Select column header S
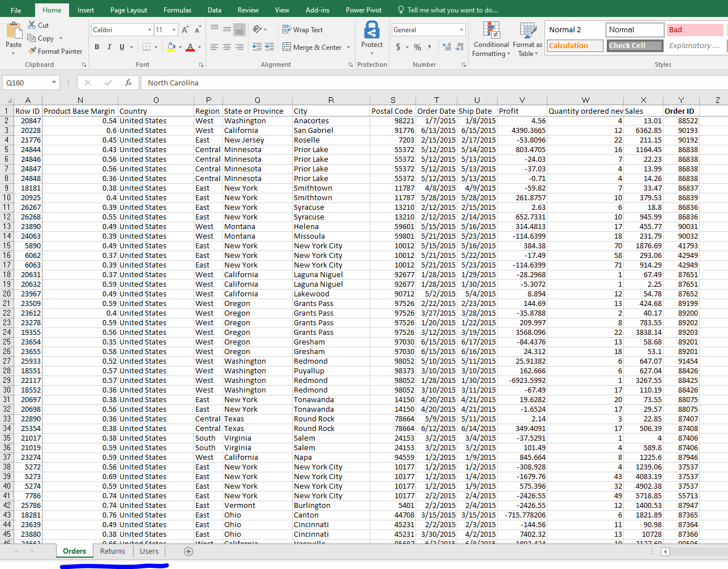The image size is (728, 569). (393, 100)
